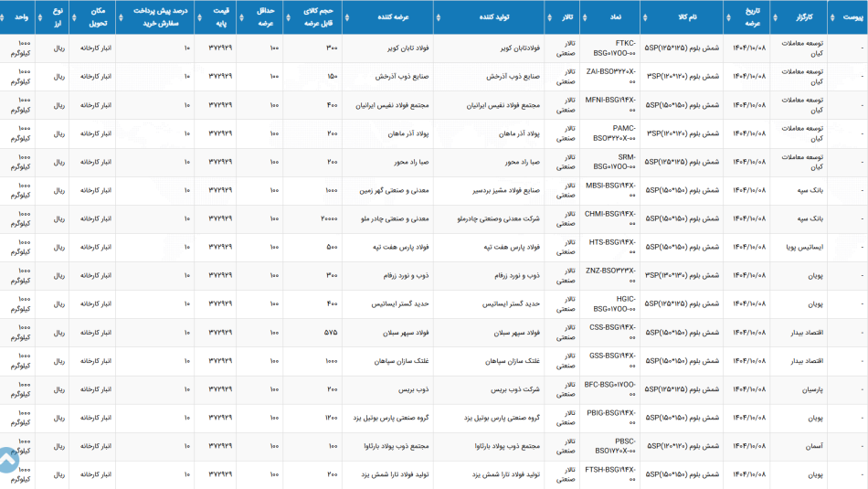
Task: Sort by مکان تحویل column arrows
Action: [x=74, y=17]
